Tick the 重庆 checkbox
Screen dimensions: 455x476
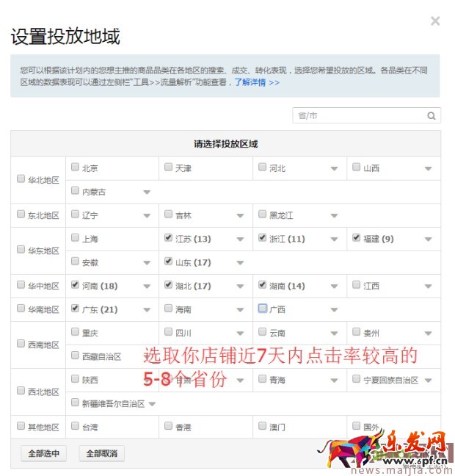point(75,331)
